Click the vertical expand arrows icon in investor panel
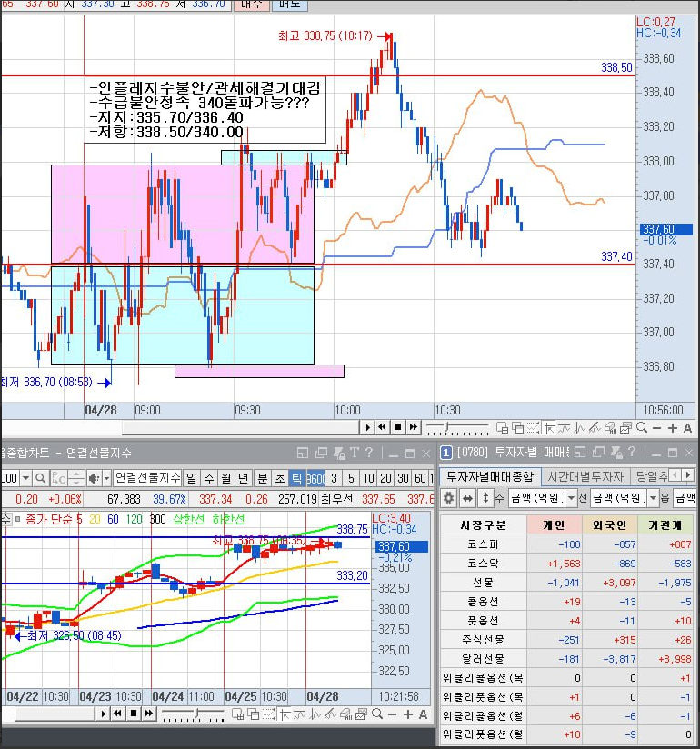700x749 pixels. 485,498
